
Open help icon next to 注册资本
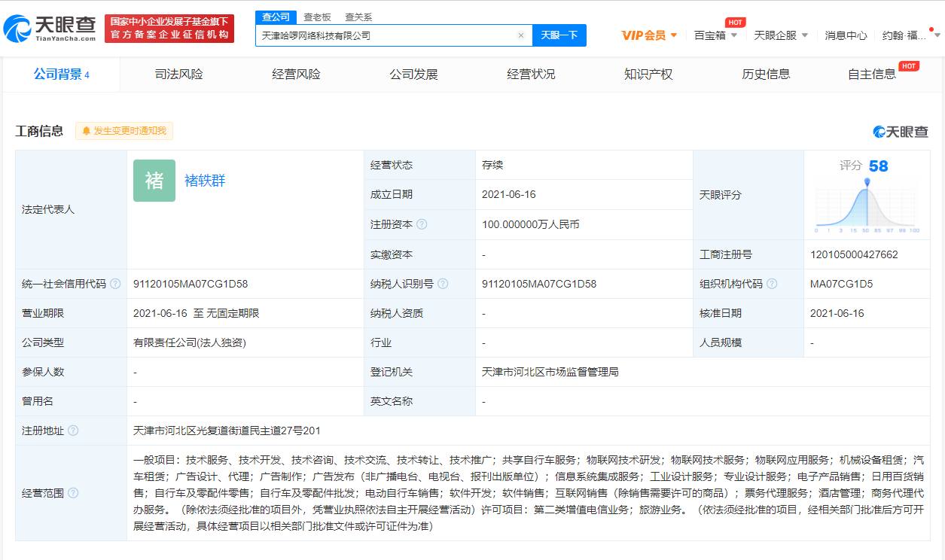coord(422,224)
